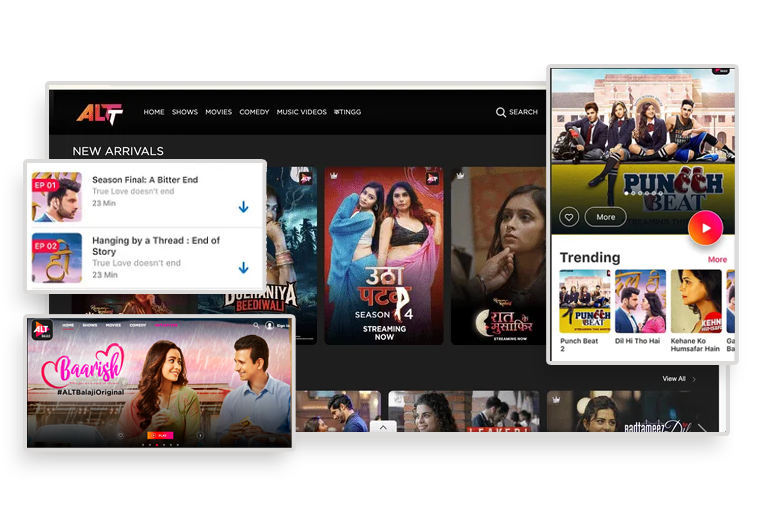Click the ALT logo in the main header
776x518 pixels.
99,113
